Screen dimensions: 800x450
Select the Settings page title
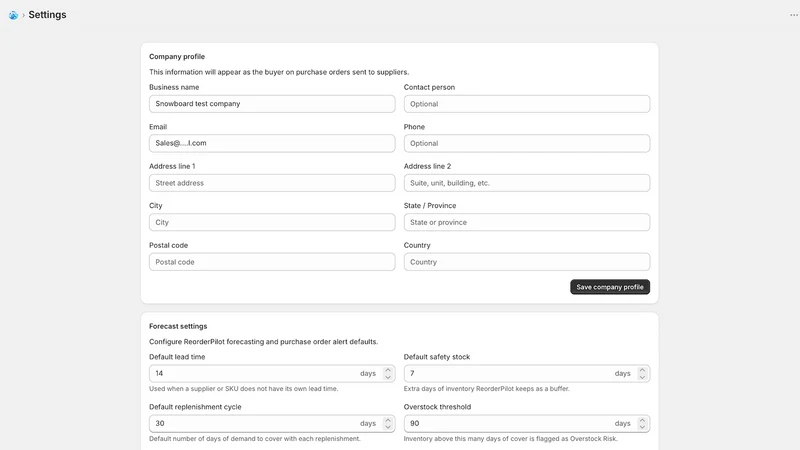[x=47, y=15]
